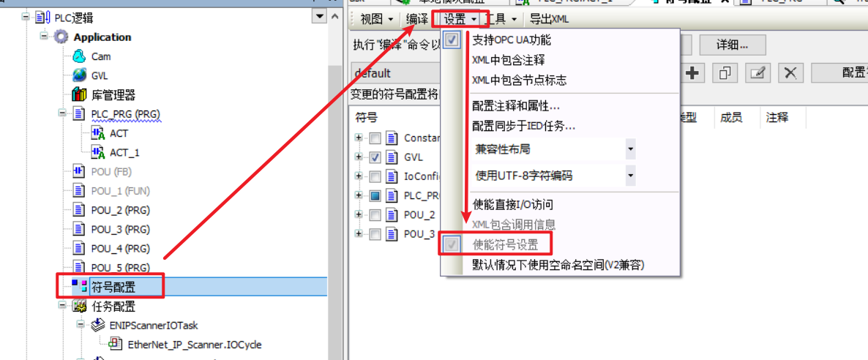This screenshot has width=868, height=360.
Task: Toggle 支持OPC UA功能 menu checkbox
Action: coord(452,40)
